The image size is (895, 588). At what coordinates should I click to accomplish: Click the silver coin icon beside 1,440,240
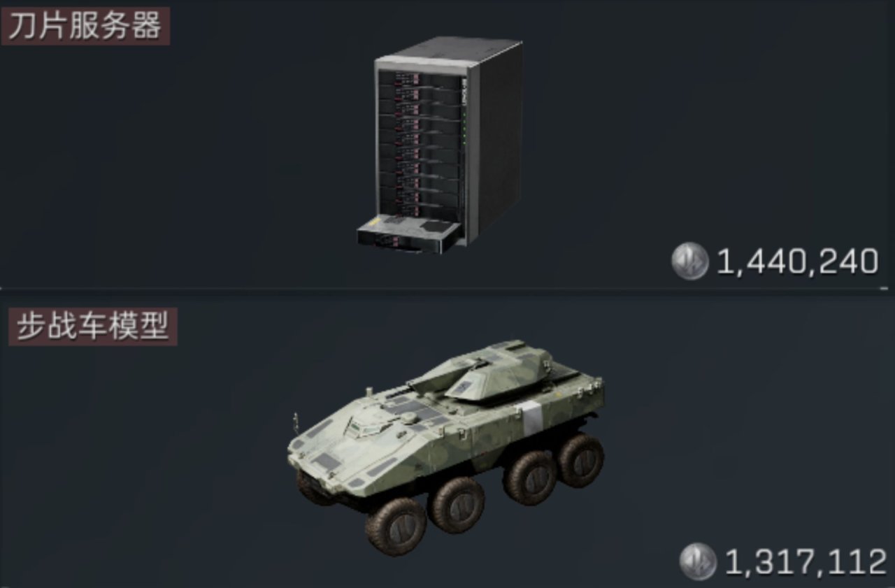[x=690, y=261]
